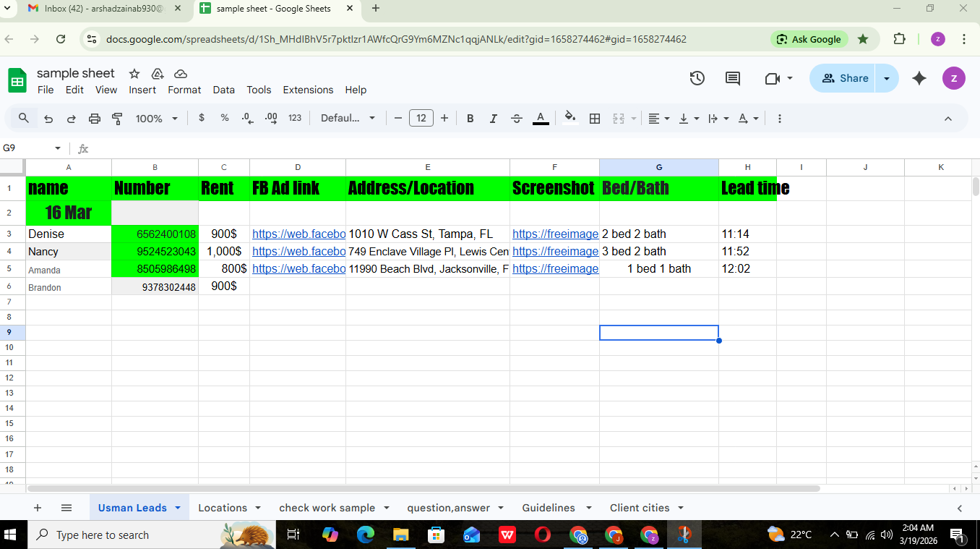980x549 pixels.
Task: Edit the font size field
Action: click(421, 118)
